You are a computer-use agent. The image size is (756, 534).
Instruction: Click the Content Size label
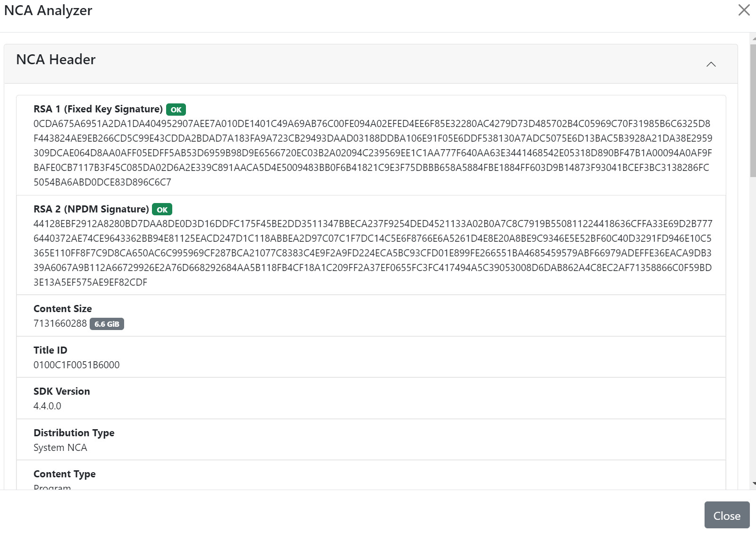tap(63, 309)
